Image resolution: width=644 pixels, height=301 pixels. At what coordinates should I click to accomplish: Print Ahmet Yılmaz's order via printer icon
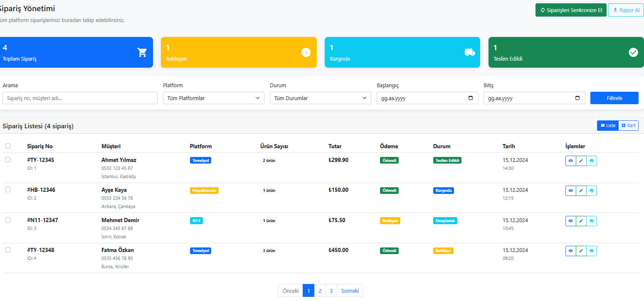(592, 161)
